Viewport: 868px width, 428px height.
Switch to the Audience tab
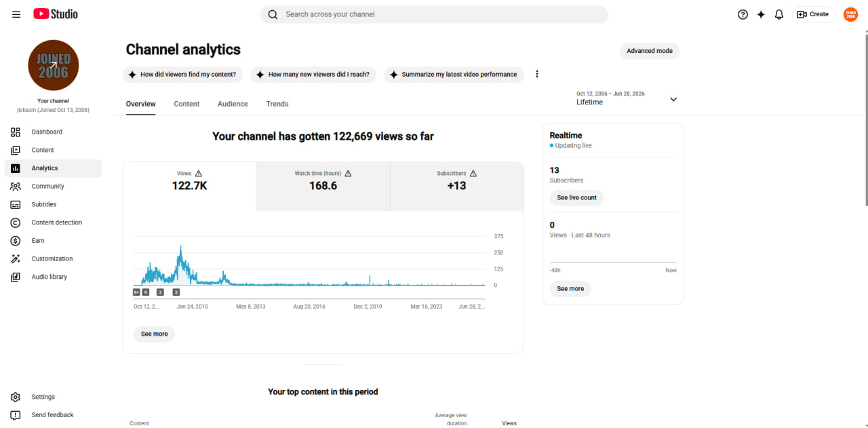coord(233,104)
